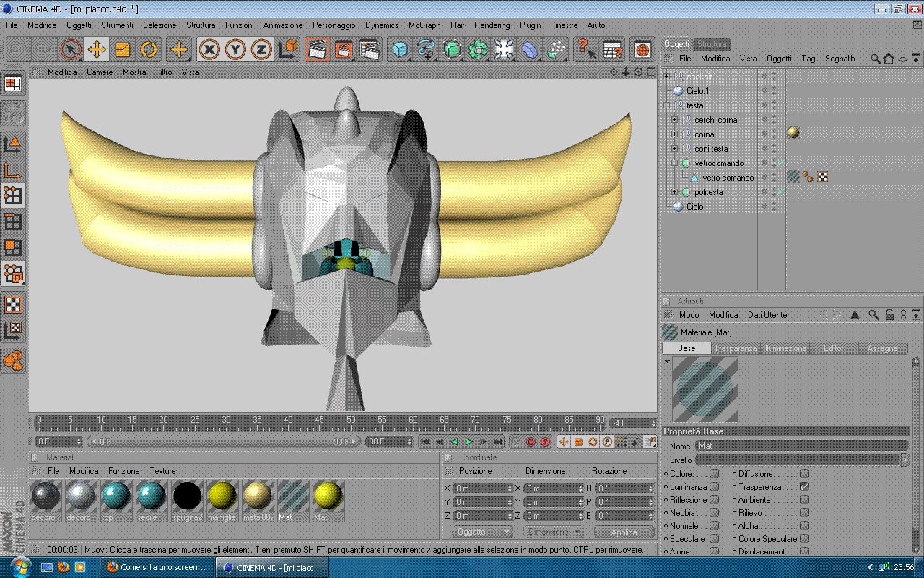Toggle X axis lock button
This screenshot has width=924, height=578.
coord(209,49)
